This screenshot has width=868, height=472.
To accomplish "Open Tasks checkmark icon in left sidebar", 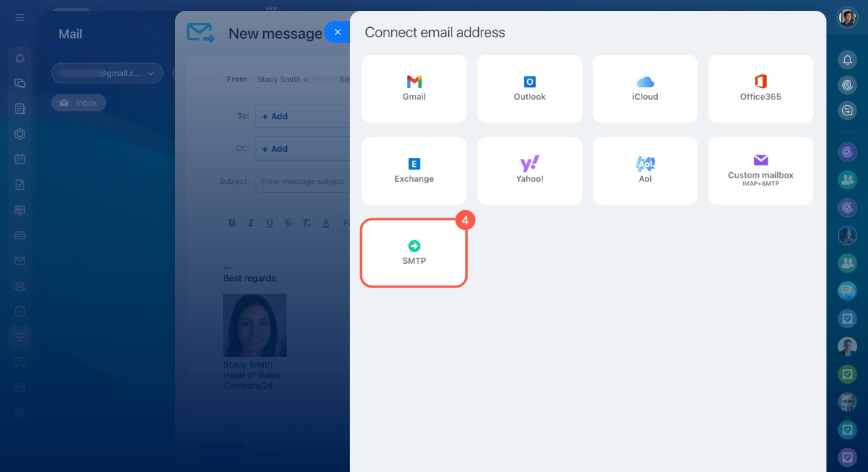I will click(20, 311).
